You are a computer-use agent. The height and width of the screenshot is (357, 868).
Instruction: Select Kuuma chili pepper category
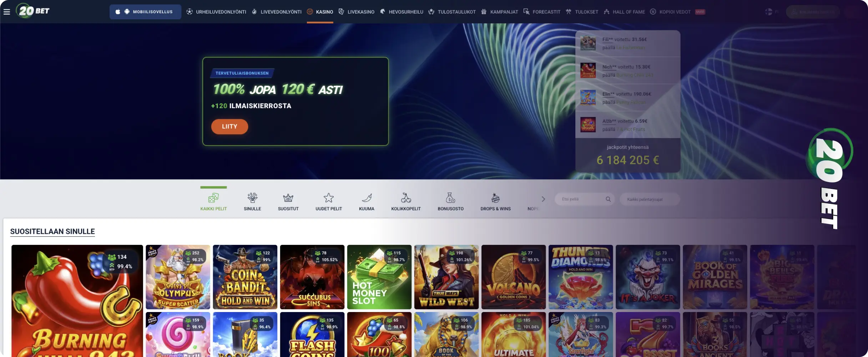coord(367,201)
